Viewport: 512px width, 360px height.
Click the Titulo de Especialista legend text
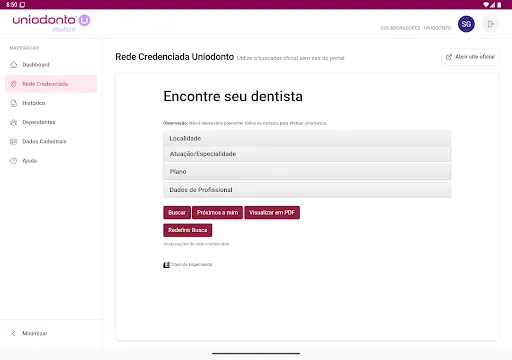coord(191,265)
